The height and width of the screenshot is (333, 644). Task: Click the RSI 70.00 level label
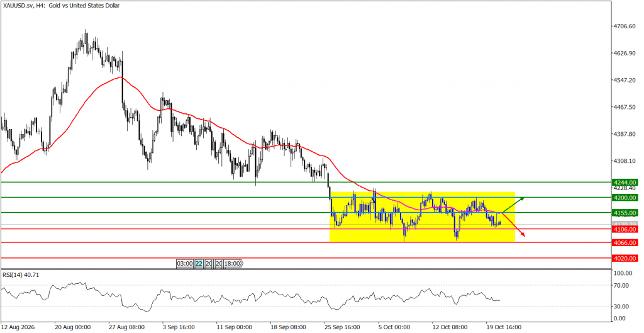623,285
